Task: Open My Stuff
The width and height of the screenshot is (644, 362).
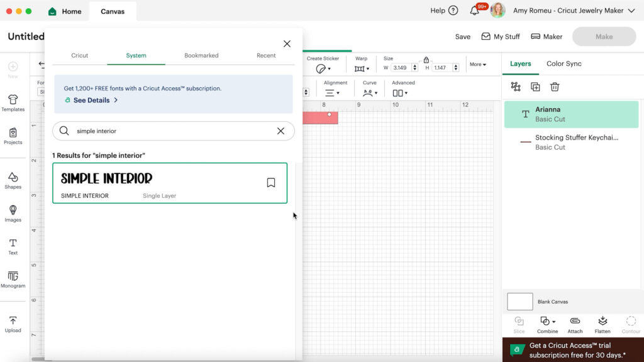Action: tap(500, 36)
